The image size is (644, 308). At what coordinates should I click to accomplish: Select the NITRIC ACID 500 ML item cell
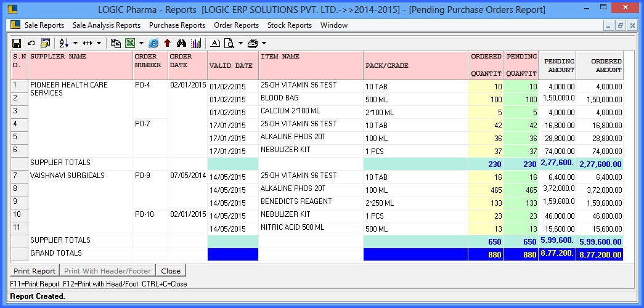pyautogui.click(x=311, y=229)
